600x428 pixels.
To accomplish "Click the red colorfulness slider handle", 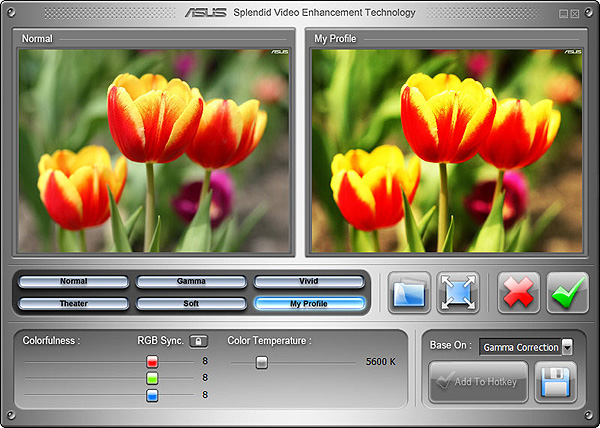I will coord(152,361).
